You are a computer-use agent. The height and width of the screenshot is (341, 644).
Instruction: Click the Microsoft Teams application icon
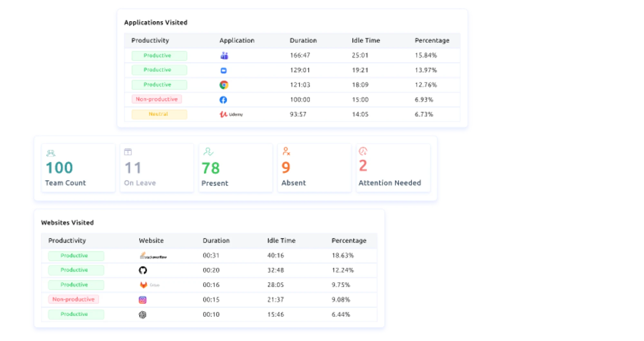(x=224, y=56)
